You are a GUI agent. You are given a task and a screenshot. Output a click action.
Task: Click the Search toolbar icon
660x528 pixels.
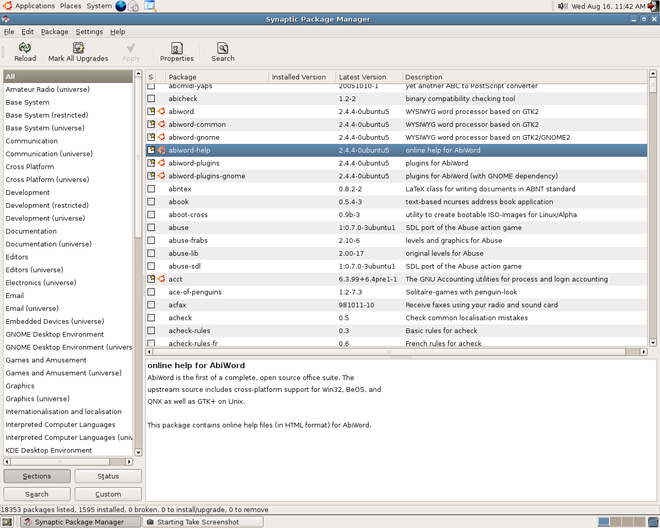coord(223,48)
